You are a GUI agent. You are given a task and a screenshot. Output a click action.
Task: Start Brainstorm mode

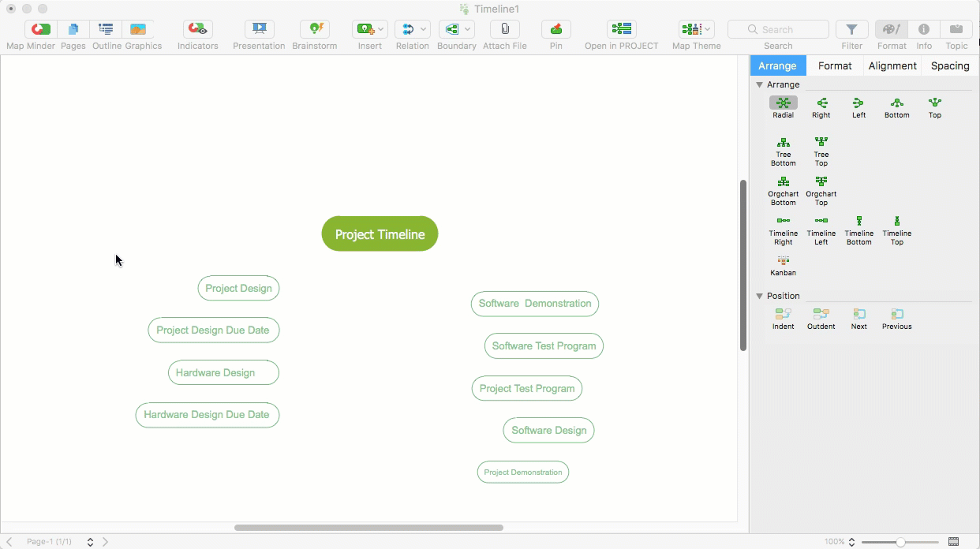pyautogui.click(x=315, y=29)
